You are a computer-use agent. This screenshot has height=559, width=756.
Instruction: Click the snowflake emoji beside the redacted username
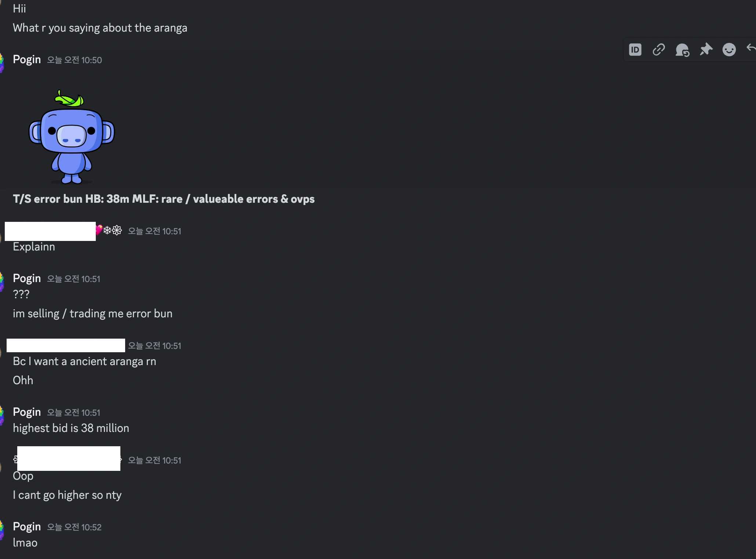pos(108,231)
